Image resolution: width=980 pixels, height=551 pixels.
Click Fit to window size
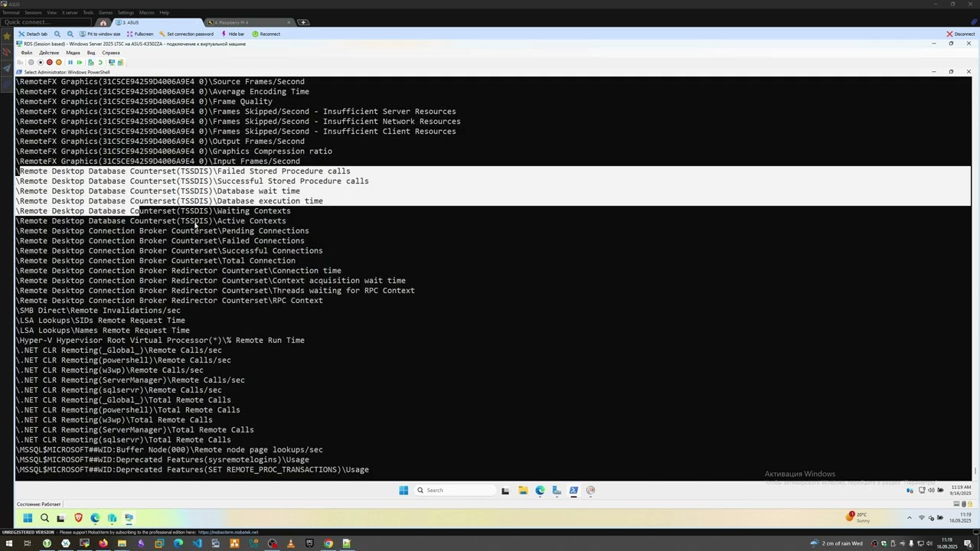[x=100, y=34]
